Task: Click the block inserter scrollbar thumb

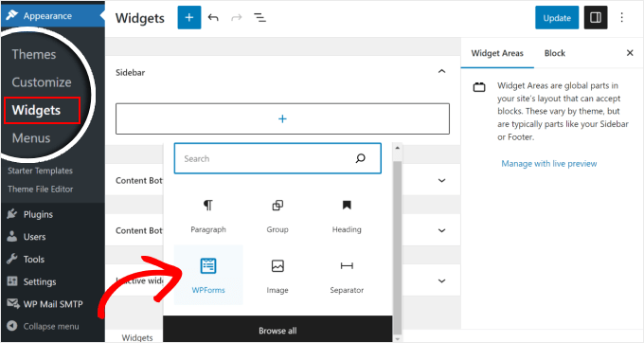Action: [x=397, y=246]
